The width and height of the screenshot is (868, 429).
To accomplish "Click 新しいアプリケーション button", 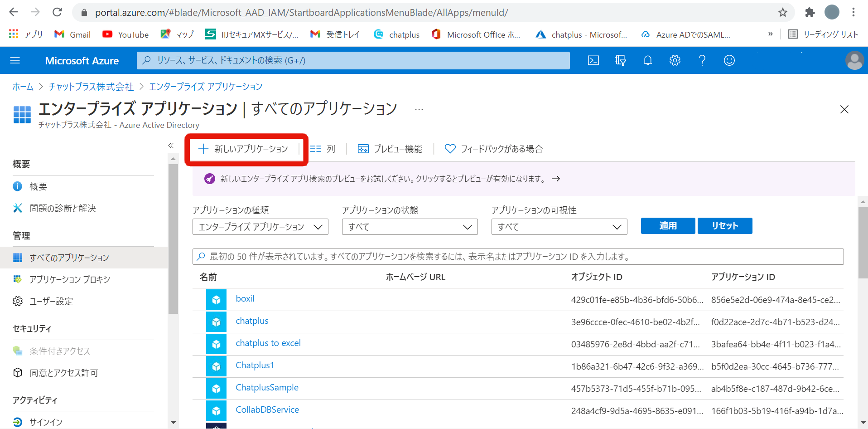I will pyautogui.click(x=243, y=149).
